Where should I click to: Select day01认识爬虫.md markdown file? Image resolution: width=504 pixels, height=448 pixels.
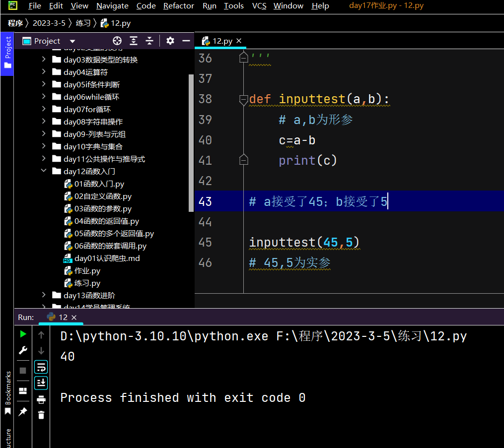(102, 258)
